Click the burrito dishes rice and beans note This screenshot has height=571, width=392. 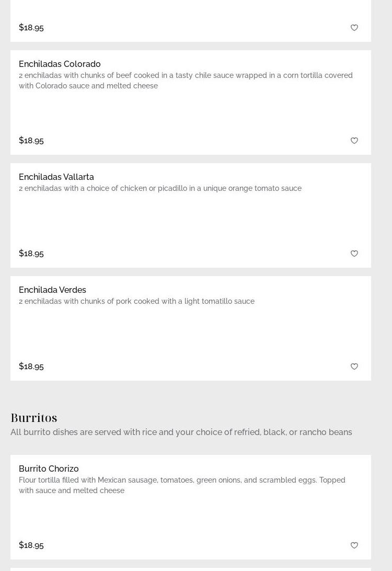pos(181,432)
